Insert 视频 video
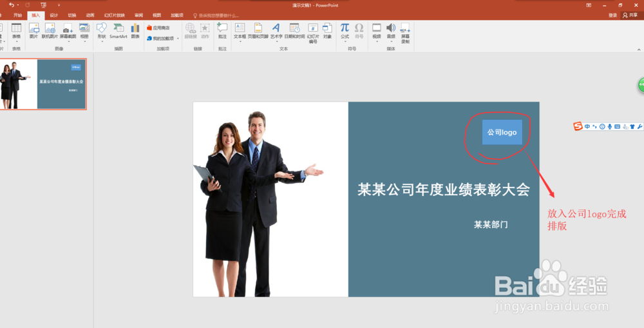Image resolution: width=644 pixels, height=328 pixels. tap(377, 32)
